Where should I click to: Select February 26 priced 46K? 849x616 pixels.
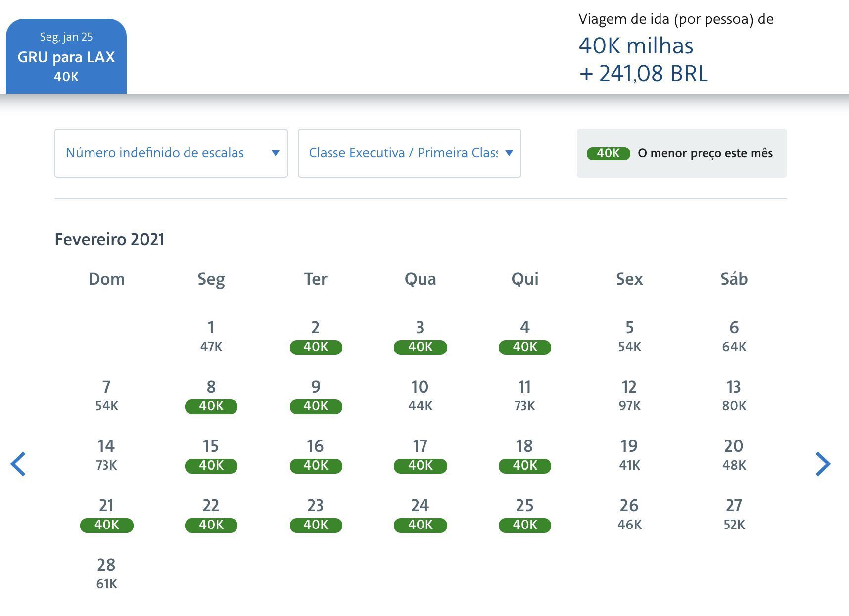(x=629, y=514)
